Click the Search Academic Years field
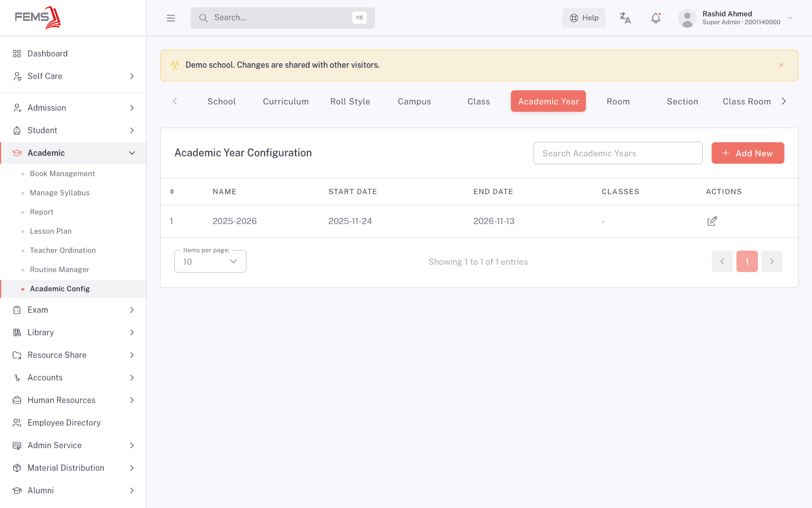This screenshot has width=812, height=508. [618, 153]
